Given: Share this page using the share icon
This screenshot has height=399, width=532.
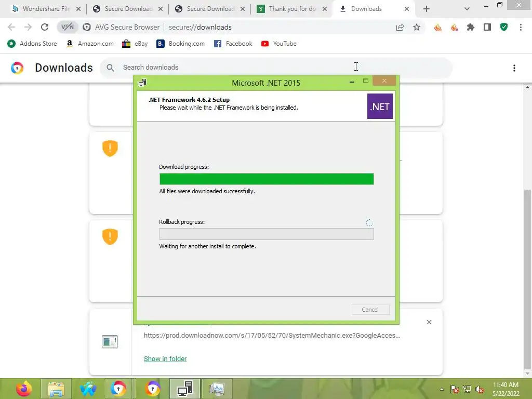Looking at the screenshot, I should click(400, 27).
